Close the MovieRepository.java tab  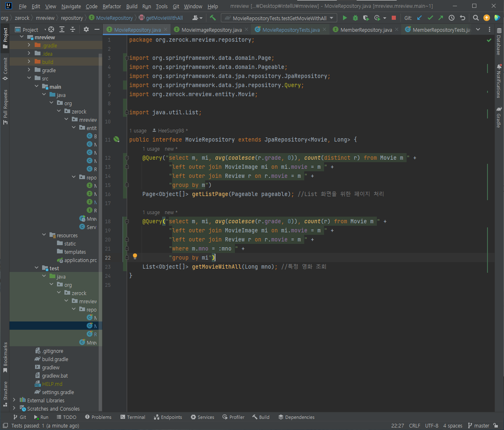point(166,29)
